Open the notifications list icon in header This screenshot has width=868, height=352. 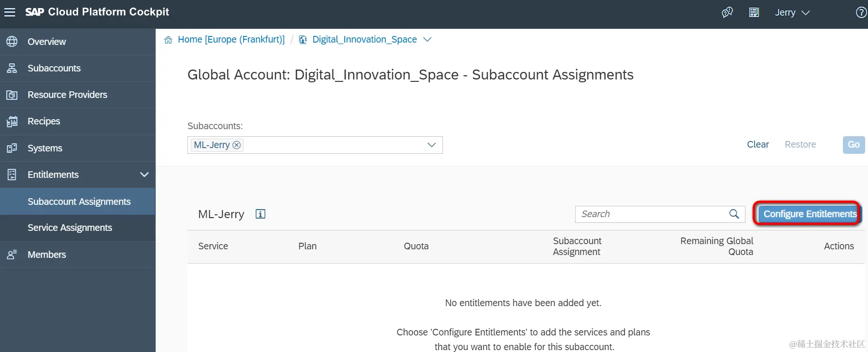click(x=754, y=12)
